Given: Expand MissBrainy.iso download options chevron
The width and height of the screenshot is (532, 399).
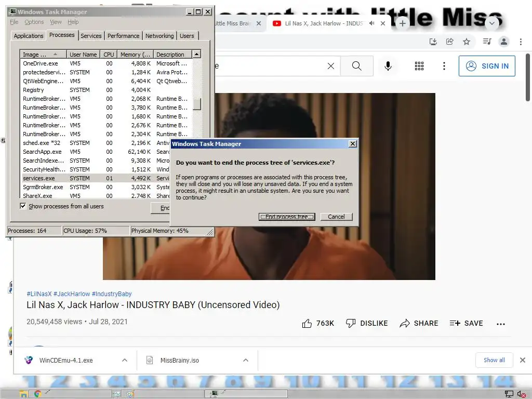Looking at the screenshot, I should tap(246, 360).
